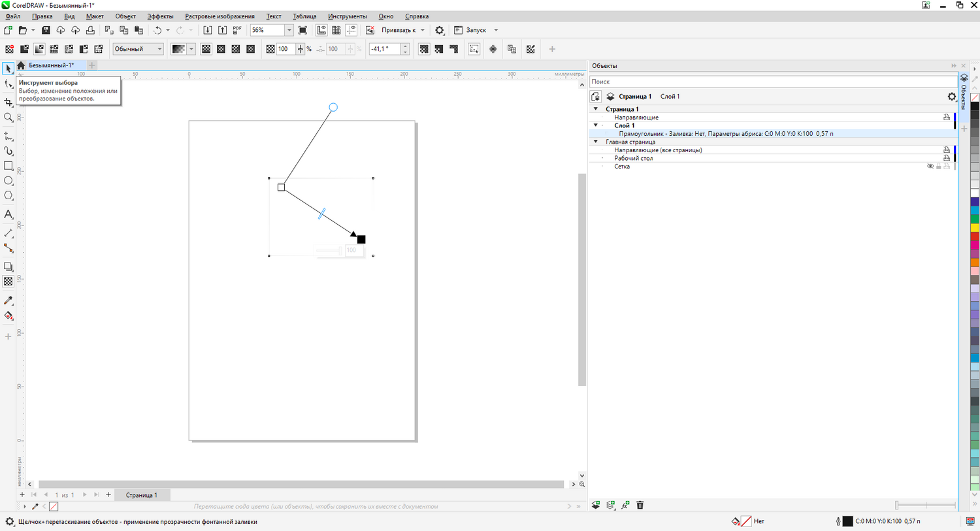Click the Export icon in toolbar
This screenshot has width=980, height=531.
tap(222, 30)
